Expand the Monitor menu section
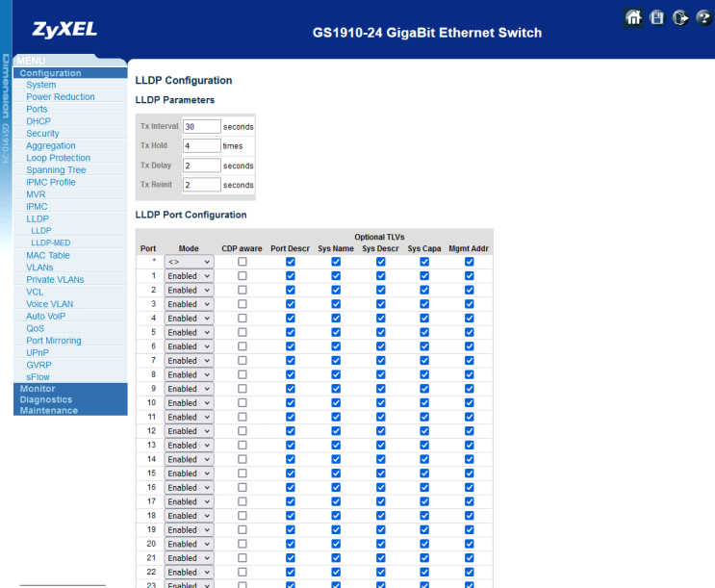This screenshot has height=588, width=715. tap(38, 389)
